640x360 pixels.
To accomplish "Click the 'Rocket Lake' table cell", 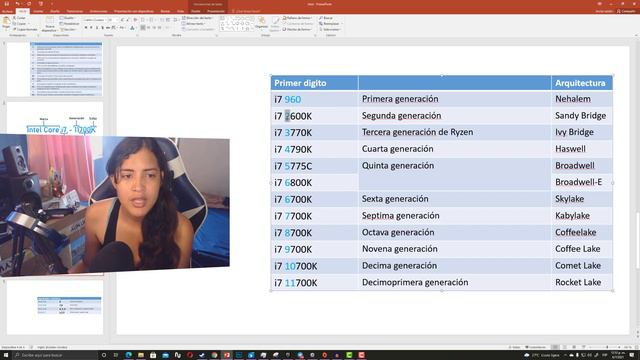I will (578, 282).
